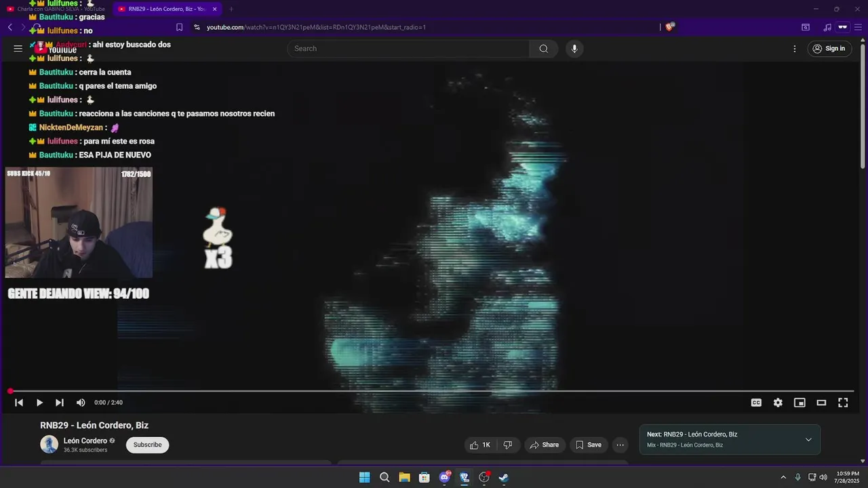Like the video with 1K thumbs up
The width and height of the screenshot is (868, 488).
tap(480, 445)
